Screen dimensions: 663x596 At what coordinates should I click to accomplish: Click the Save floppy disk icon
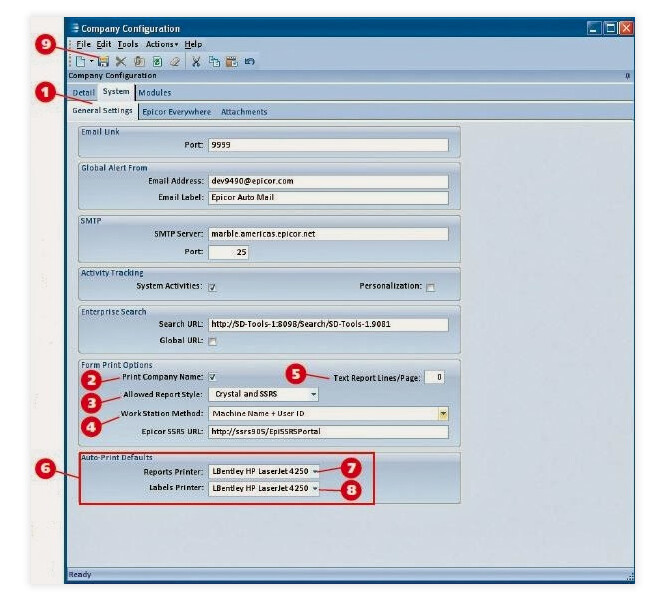point(103,62)
